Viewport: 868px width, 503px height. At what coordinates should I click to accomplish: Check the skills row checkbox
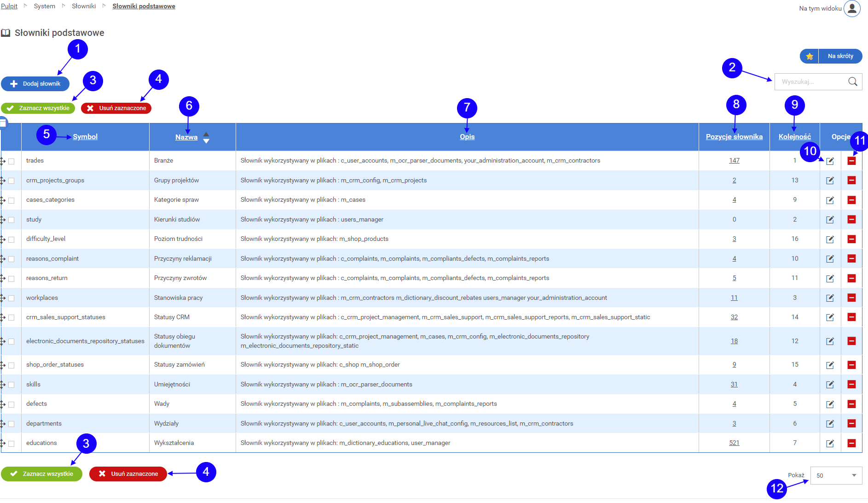point(12,385)
